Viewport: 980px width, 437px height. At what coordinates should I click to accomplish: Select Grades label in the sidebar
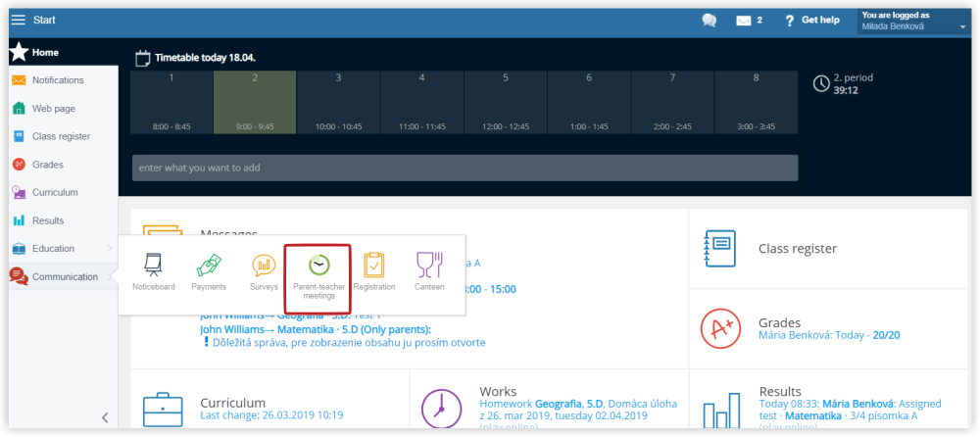(x=48, y=165)
